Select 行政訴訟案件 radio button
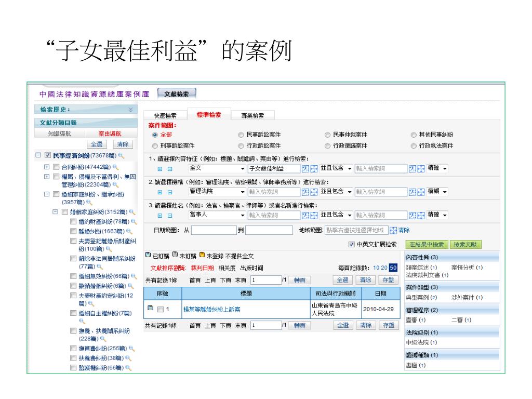Viewport: 532px width, 399px height. coord(241,146)
